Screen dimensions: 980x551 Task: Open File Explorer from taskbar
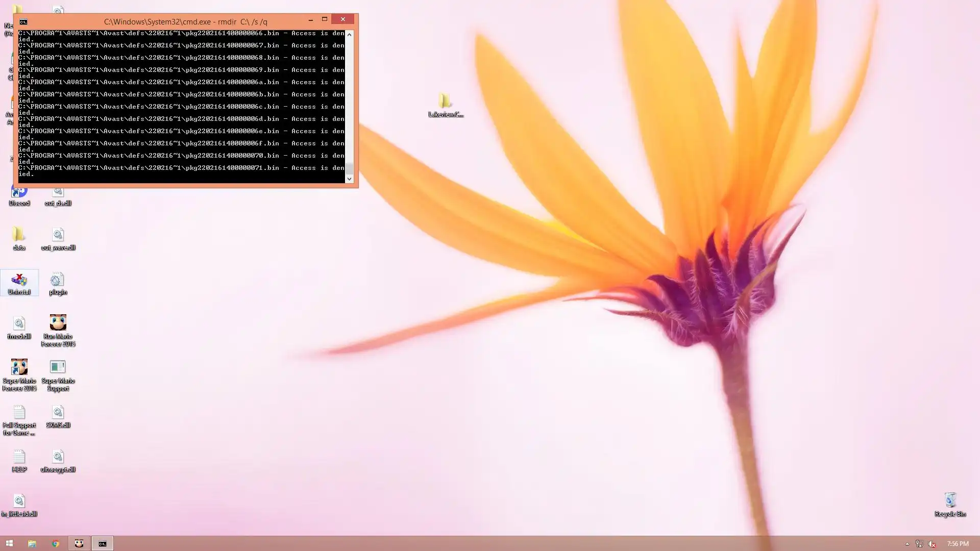pos(32,543)
